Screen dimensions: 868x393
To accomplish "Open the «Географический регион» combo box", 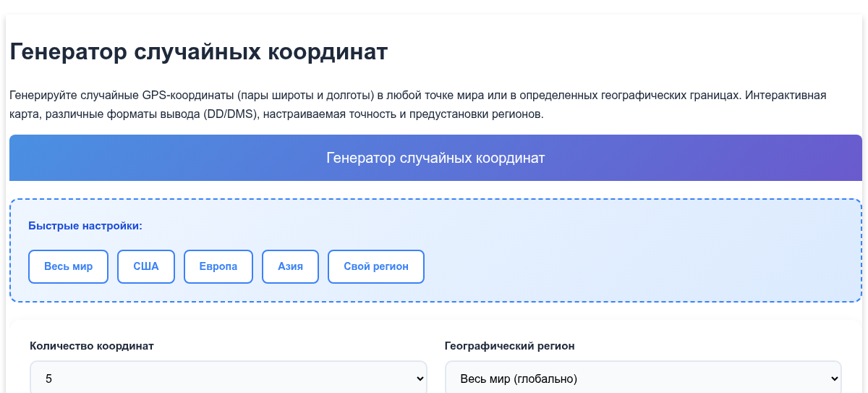I will (x=643, y=378).
